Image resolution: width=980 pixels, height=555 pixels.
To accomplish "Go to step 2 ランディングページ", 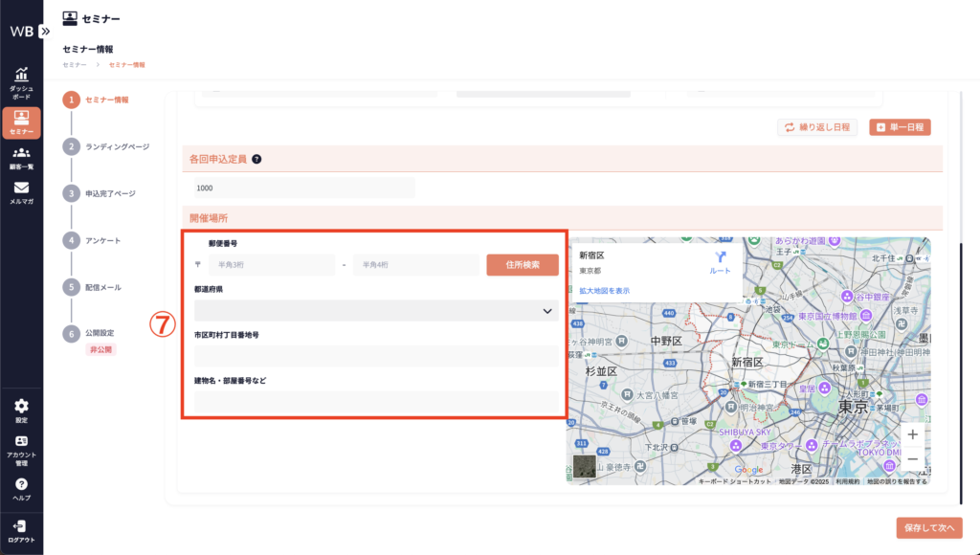I will [x=73, y=146].
